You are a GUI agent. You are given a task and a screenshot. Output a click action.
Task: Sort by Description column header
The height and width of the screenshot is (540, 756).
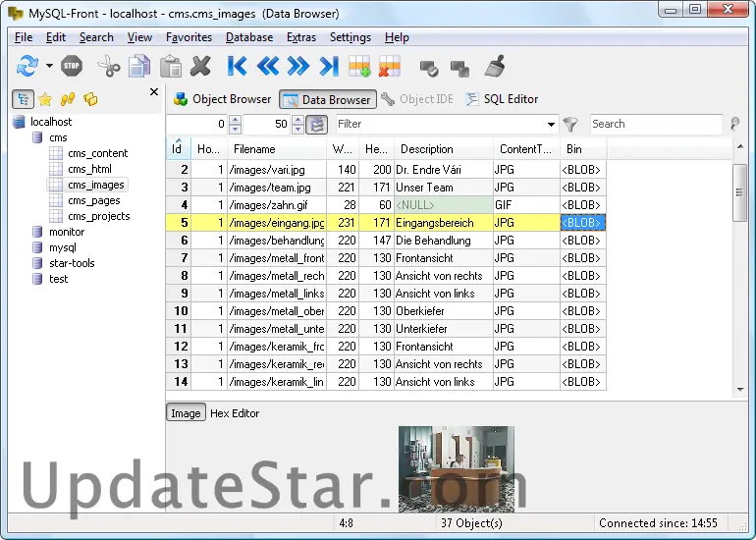pyautogui.click(x=444, y=149)
